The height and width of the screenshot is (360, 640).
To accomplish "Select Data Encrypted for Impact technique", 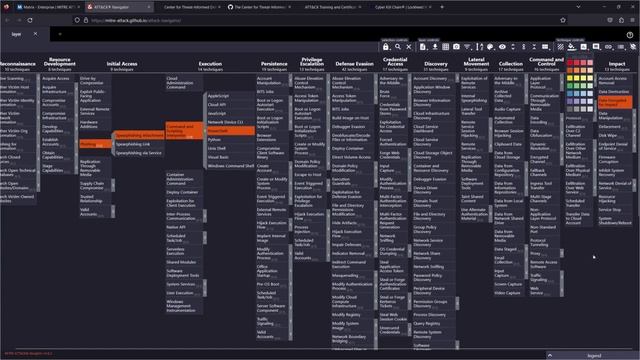I will 615,102.
